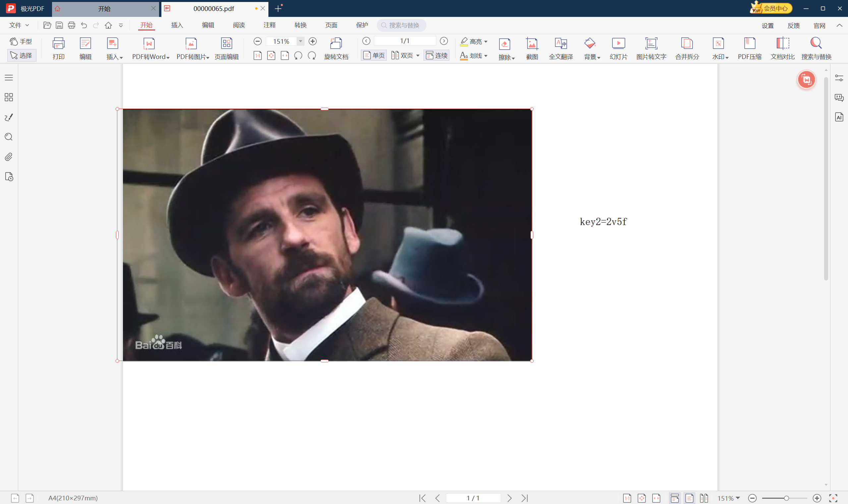Click the Print (打印) toolbar icon
Image resolution: width=848 pixels, height=504 pixels.
tap(58, 49)
